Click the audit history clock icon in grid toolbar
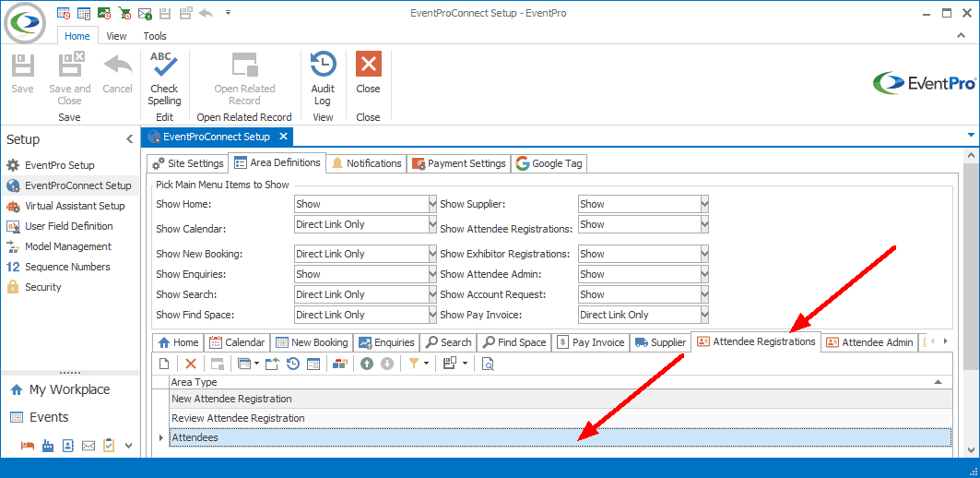 coord(292,364)
